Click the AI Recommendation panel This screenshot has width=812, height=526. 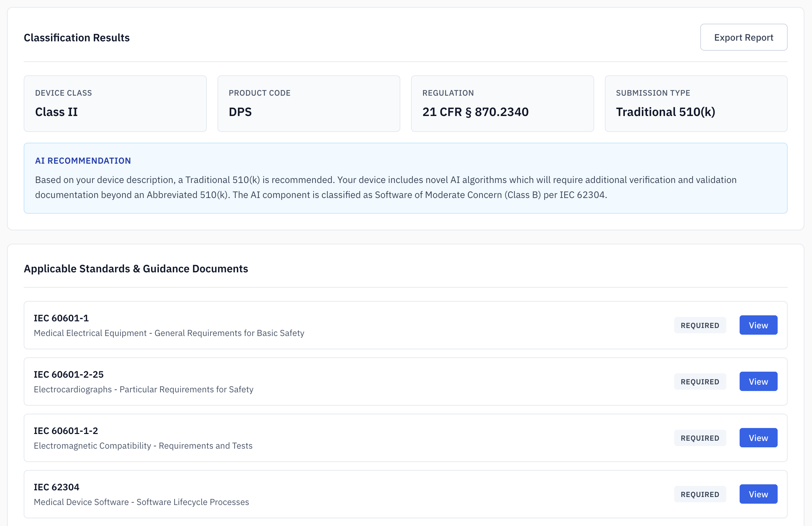405,178
